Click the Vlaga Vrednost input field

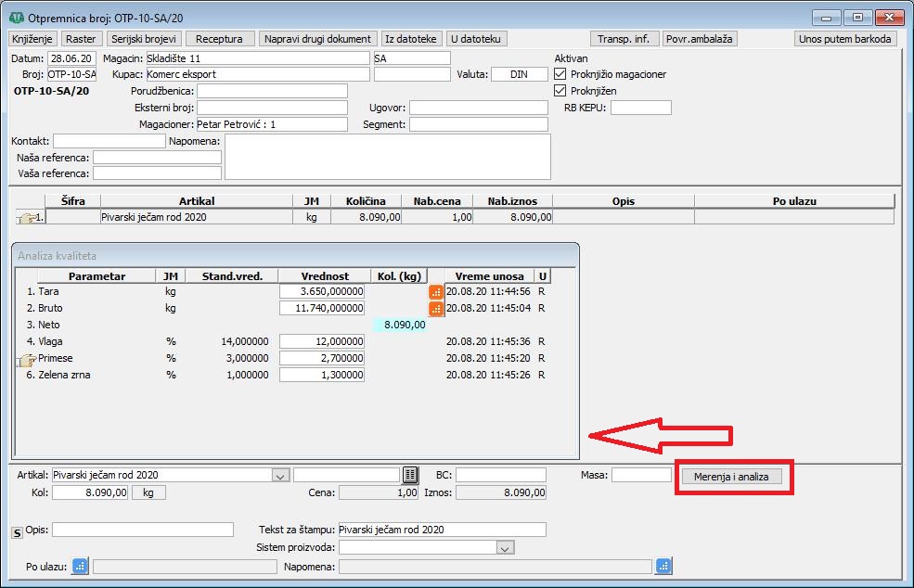pos(322,341)
